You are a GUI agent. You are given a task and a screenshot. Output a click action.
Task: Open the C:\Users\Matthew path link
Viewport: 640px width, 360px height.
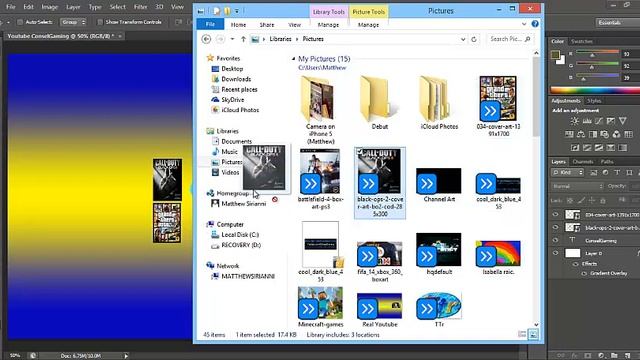coord(322,68)
